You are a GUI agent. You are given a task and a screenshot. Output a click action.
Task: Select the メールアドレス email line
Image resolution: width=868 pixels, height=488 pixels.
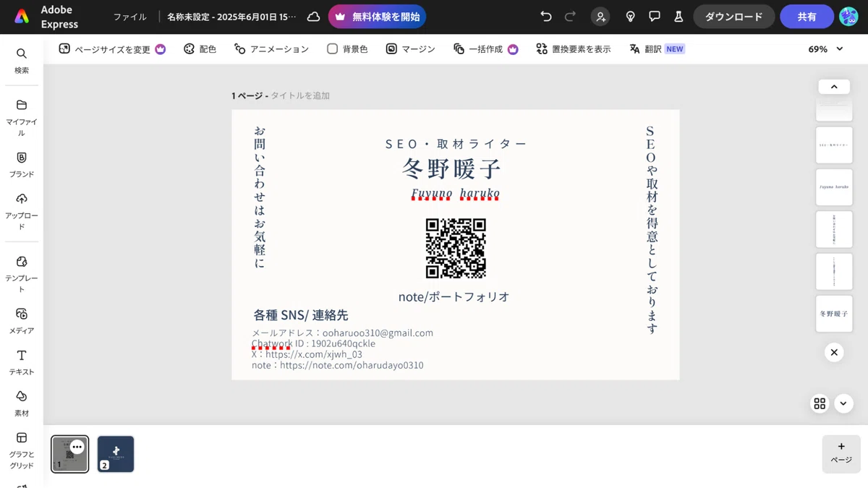pyautogui.click(x=343, y=333)
